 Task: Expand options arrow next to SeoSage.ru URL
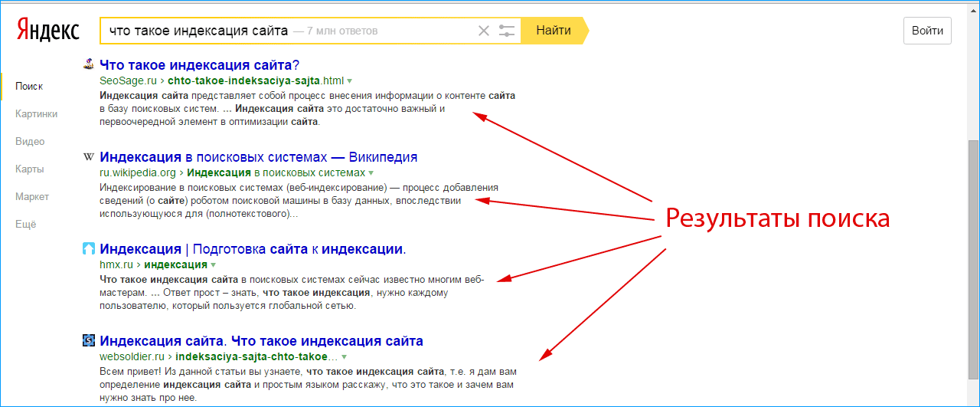(x=350, y=80)
